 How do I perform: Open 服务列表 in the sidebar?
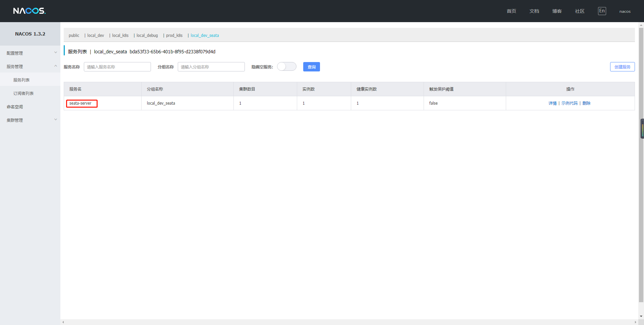click(x=21, y=80)
